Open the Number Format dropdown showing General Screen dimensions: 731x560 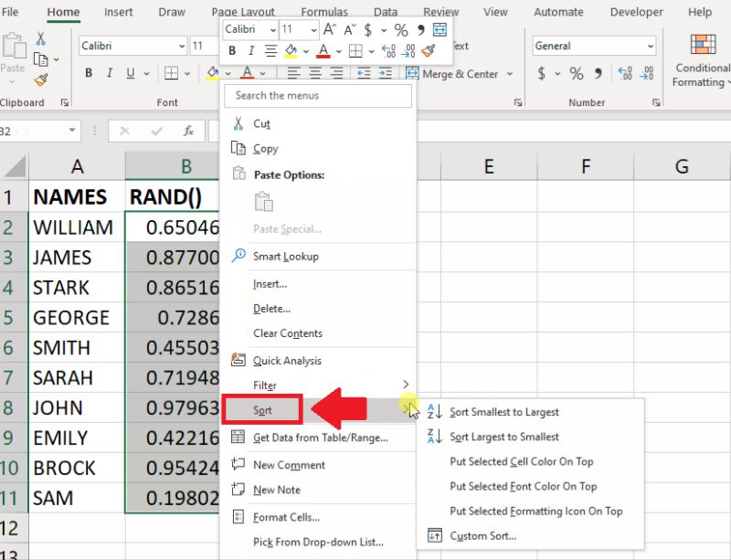593,46
